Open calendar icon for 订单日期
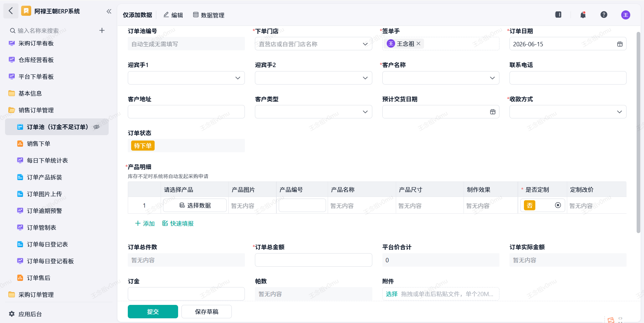The width and height of the screenshot is (644, 323). 620,44
